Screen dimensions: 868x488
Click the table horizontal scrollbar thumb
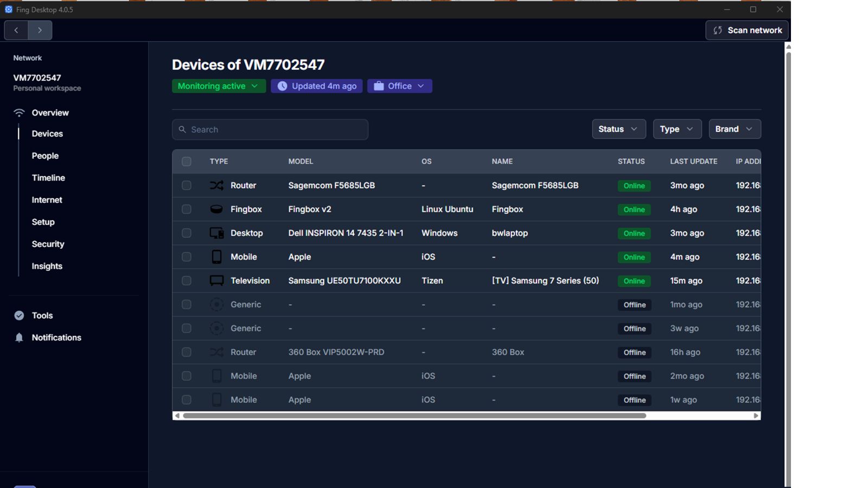pyautogui.click(x=414, y=416)
